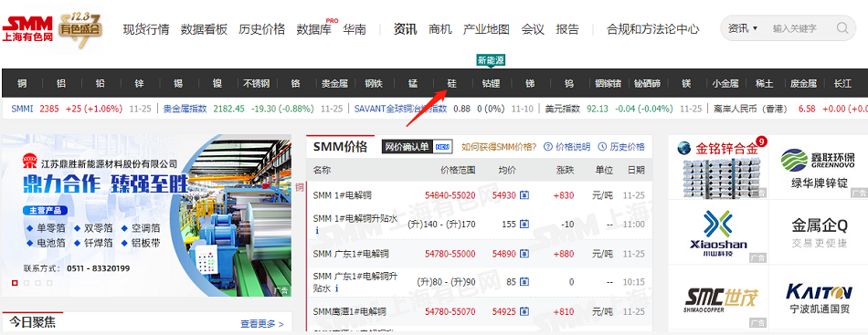The image size is (868, 335).
Task: Select the 镍 metal category tab
Action: click(x=217, y=83)
